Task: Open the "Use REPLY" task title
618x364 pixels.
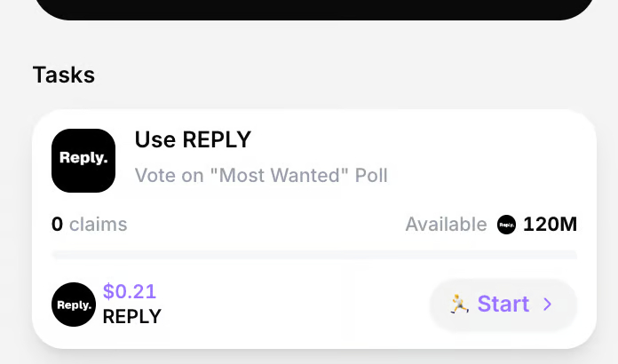Action: coord(193,139)
